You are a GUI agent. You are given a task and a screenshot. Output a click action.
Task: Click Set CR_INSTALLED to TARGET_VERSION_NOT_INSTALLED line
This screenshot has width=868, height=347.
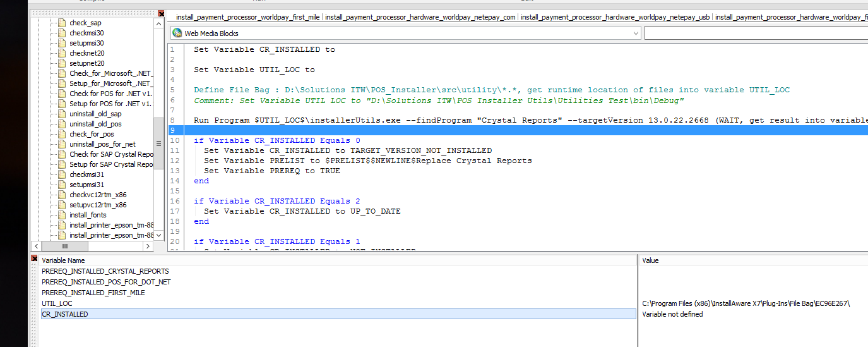coord(348,150)
